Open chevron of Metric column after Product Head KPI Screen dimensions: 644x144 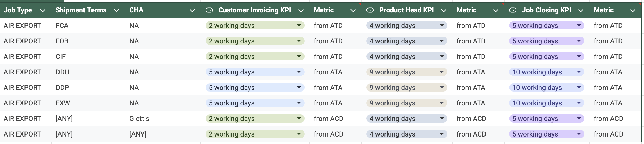pyautogui.click(x=496, y=11)
